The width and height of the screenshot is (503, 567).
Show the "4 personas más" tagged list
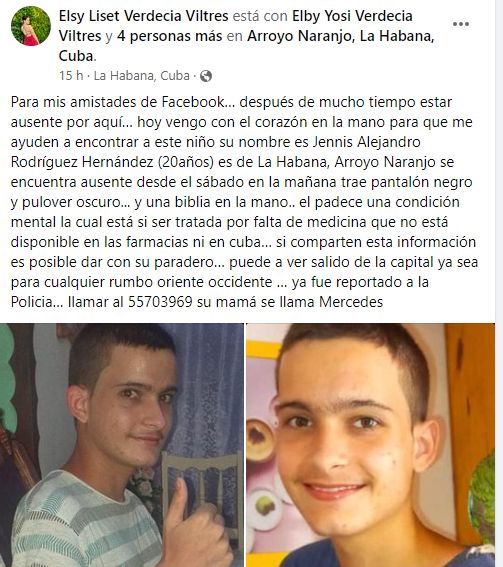tap(170, 36)
